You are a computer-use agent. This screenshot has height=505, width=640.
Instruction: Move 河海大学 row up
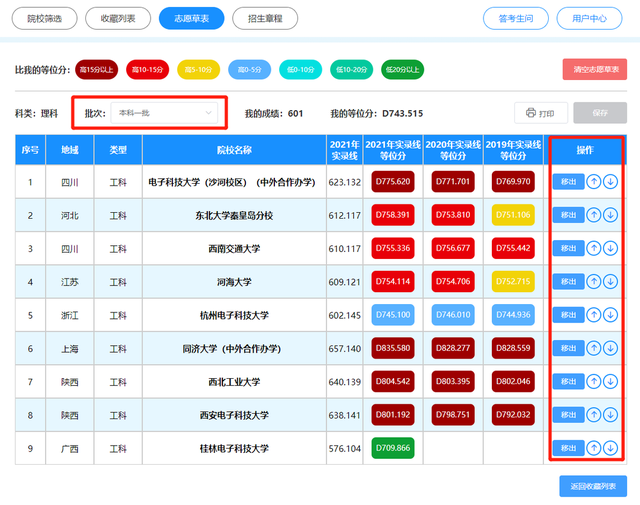coord(593,281)
